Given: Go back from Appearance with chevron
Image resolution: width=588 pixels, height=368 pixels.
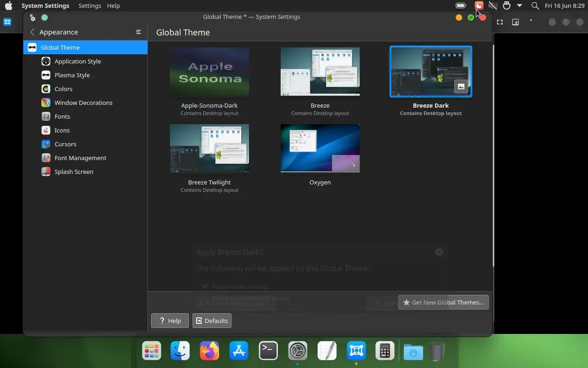Looking at the screenshot, I should (32, 32).
